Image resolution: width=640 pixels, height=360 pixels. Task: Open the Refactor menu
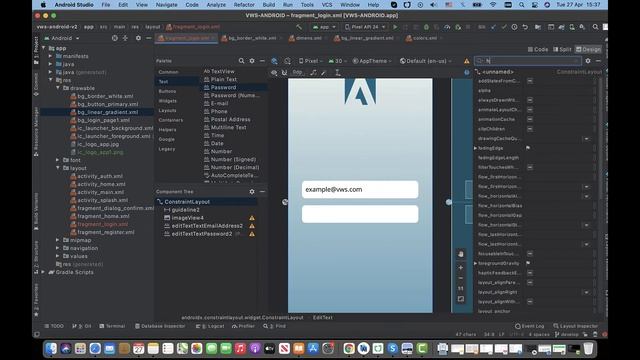pyautogui.click(x=244, y=5)
